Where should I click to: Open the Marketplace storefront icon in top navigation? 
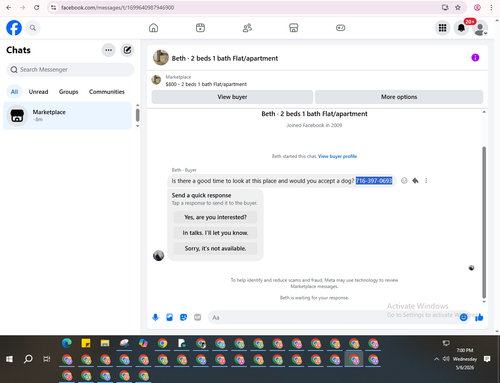(294, 28)
